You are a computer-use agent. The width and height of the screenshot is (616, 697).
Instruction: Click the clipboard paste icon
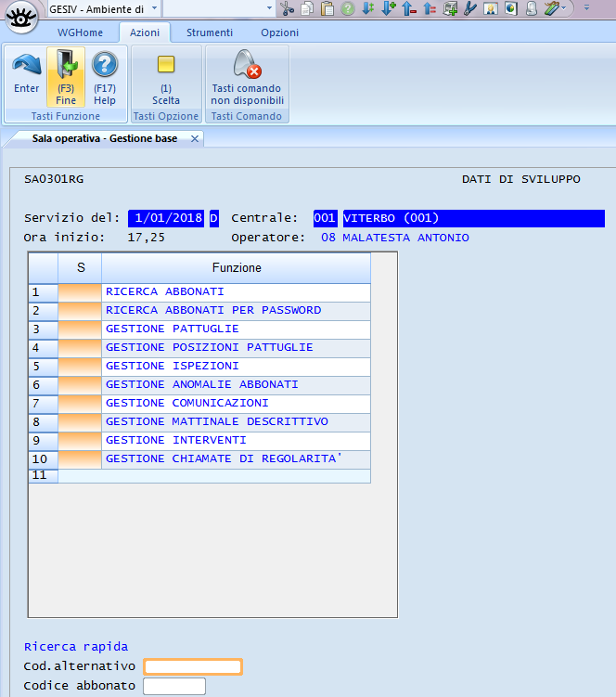(327, 8)
